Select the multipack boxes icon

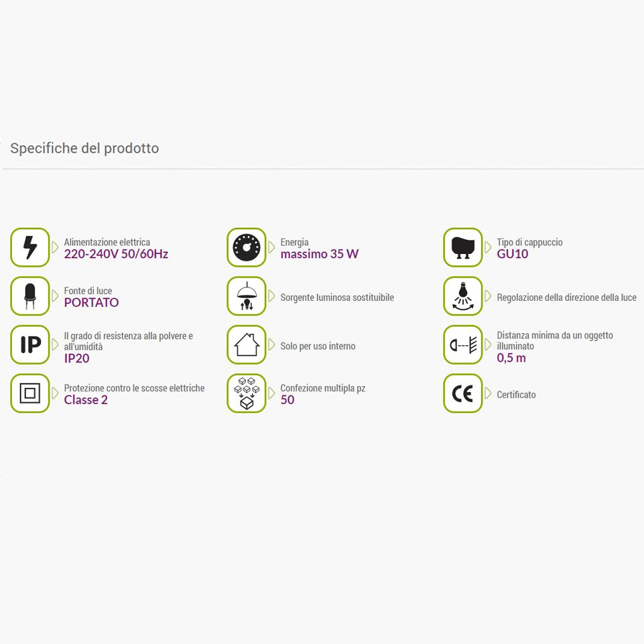247,393
